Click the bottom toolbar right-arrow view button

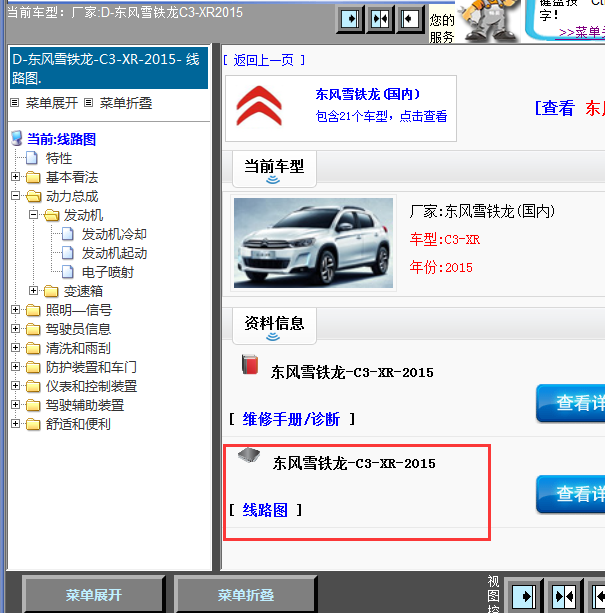click(x=524, y=596)
